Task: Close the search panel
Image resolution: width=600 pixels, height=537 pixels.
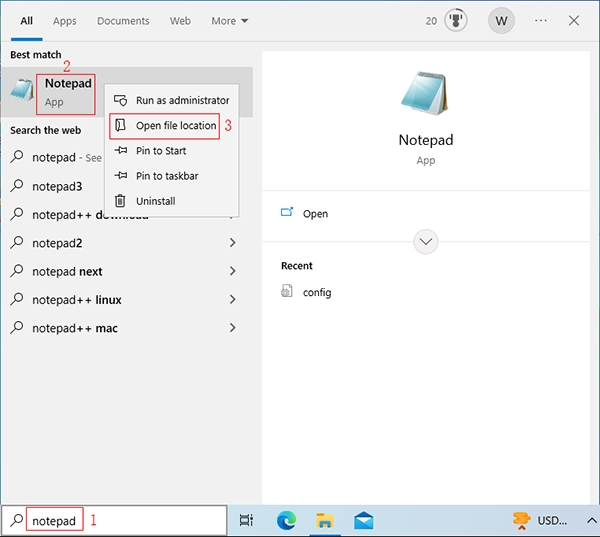Action: (574, 21)
